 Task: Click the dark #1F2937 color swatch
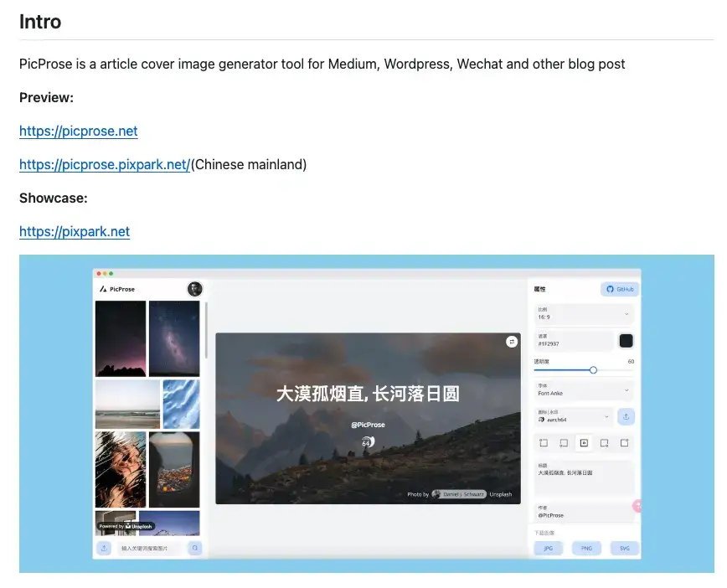click(626, 341)
